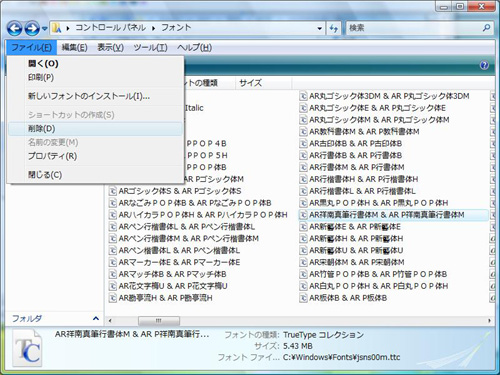Click the Back navigation arrow button

tap(15, 28)
